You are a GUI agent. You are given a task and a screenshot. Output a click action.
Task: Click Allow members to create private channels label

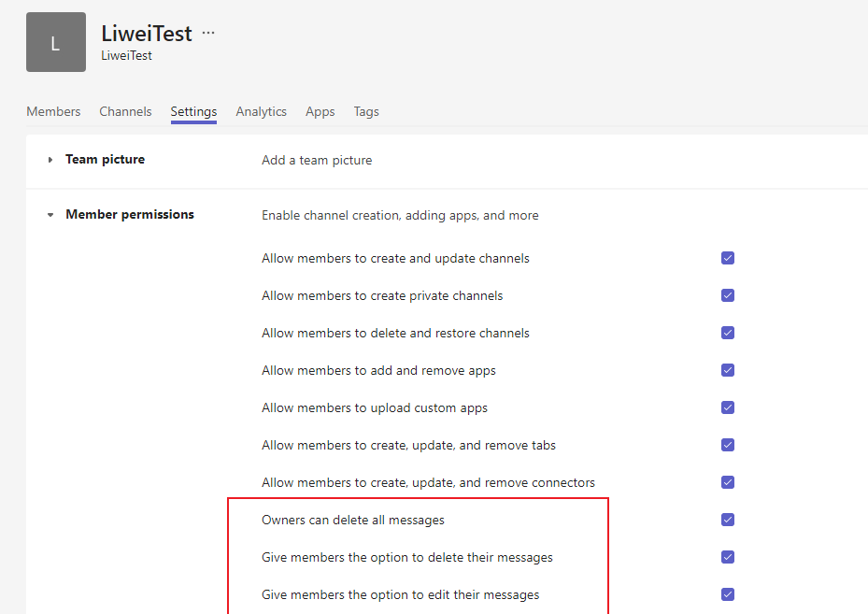point(382,295)
